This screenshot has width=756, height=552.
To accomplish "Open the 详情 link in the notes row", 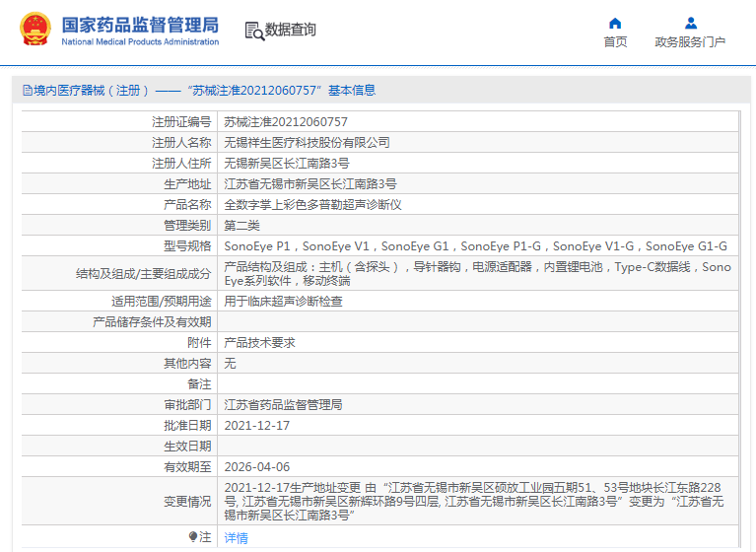I will pyautogui.click(x=236, y=538).
